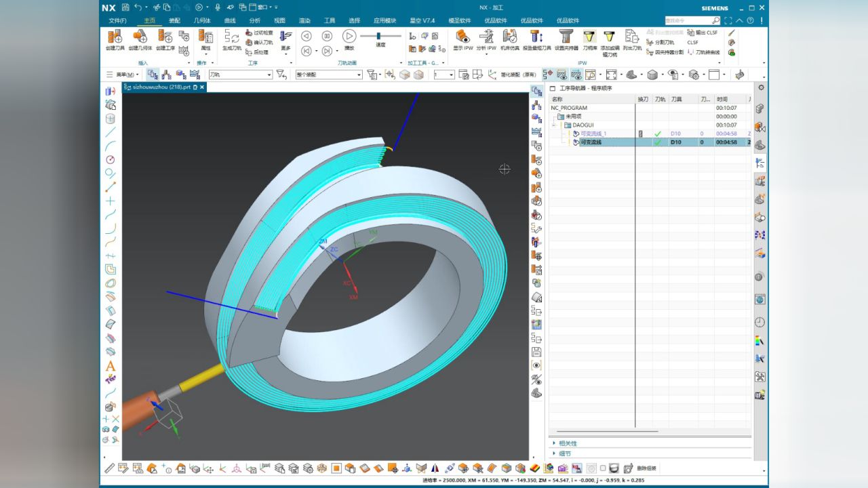
Task: Click 创建几何体 (Create Geometry) in ribbon
Action: tap(140, 39)
